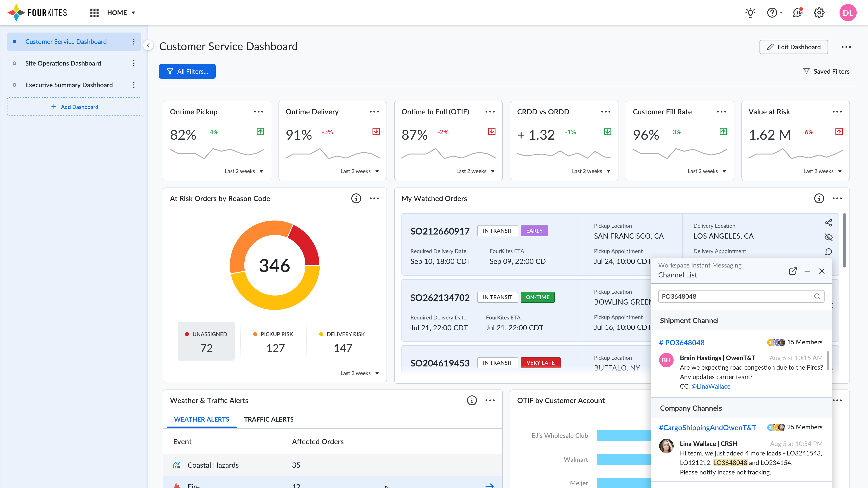Open the notifications megaphone icon
Viewport: 868px width, 488px height.
[x=797, y=12]
